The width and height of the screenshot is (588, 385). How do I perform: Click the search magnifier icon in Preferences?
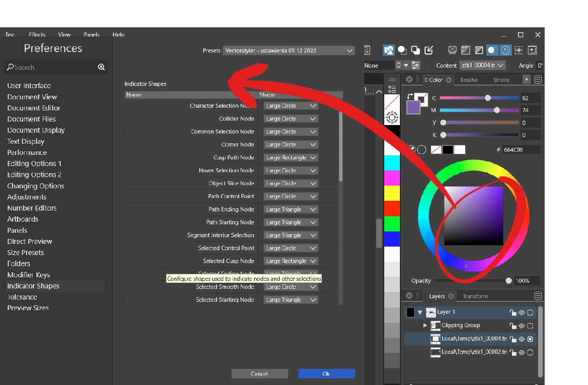tap(101, 67)
